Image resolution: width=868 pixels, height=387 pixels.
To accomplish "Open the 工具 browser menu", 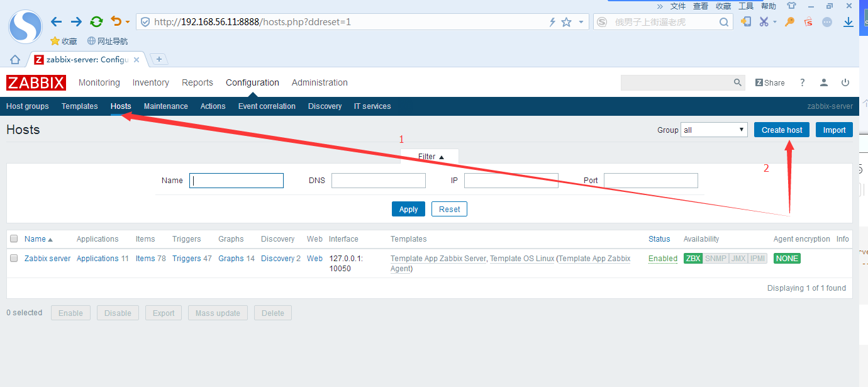I will (x=746, y=6).
